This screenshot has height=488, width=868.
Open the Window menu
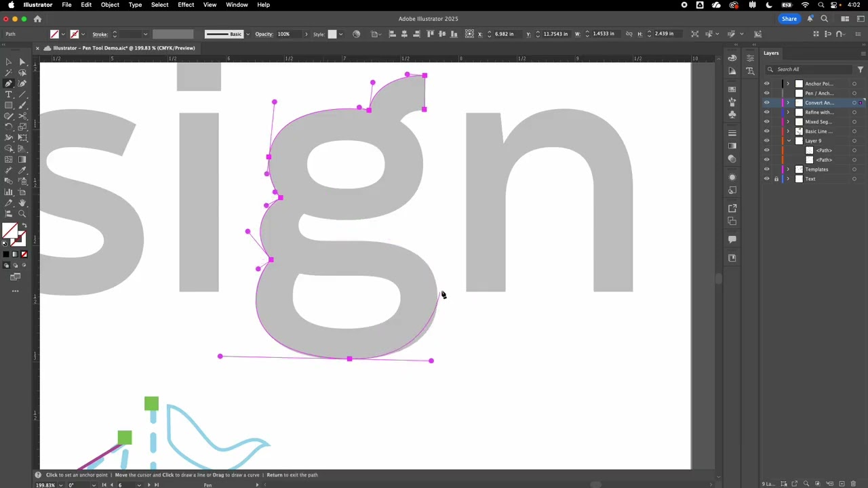coord(237,5)
